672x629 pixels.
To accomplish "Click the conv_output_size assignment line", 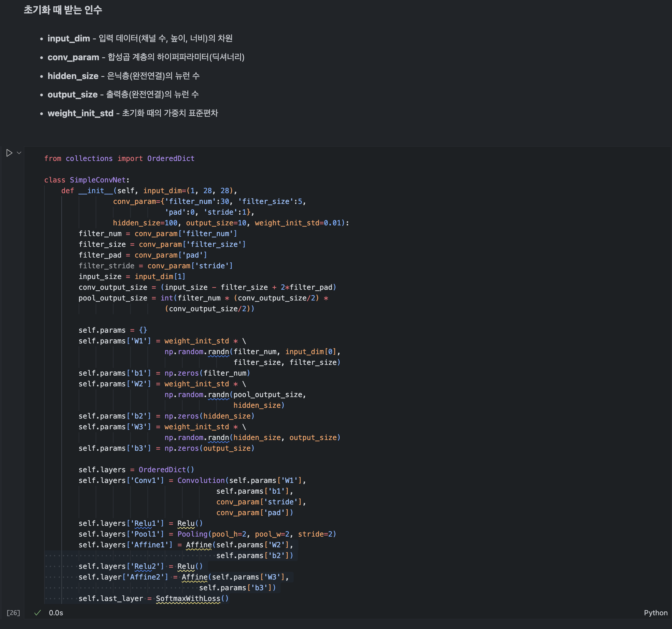I will click(x=208, y=287).
